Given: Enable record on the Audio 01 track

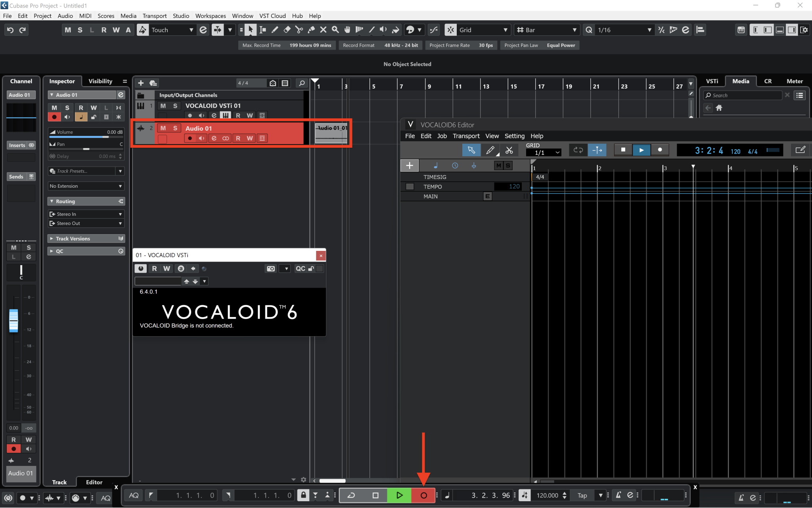Looking at the screenshot, I should (190, 138).
